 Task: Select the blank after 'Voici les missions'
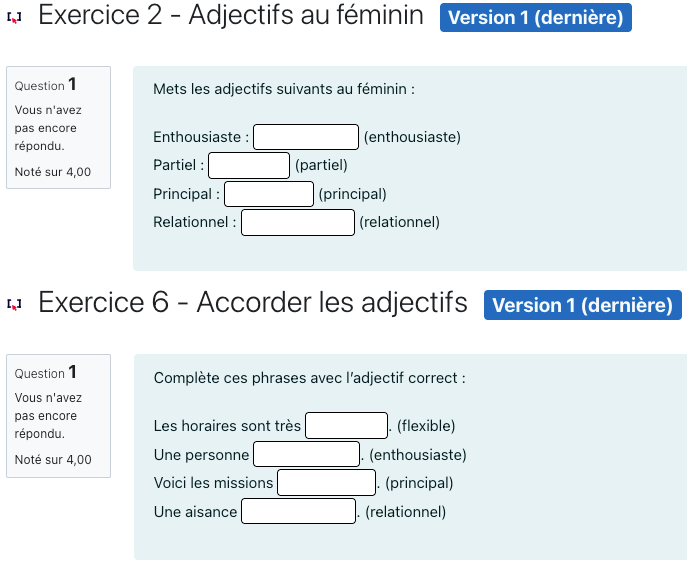coord(326,483)
